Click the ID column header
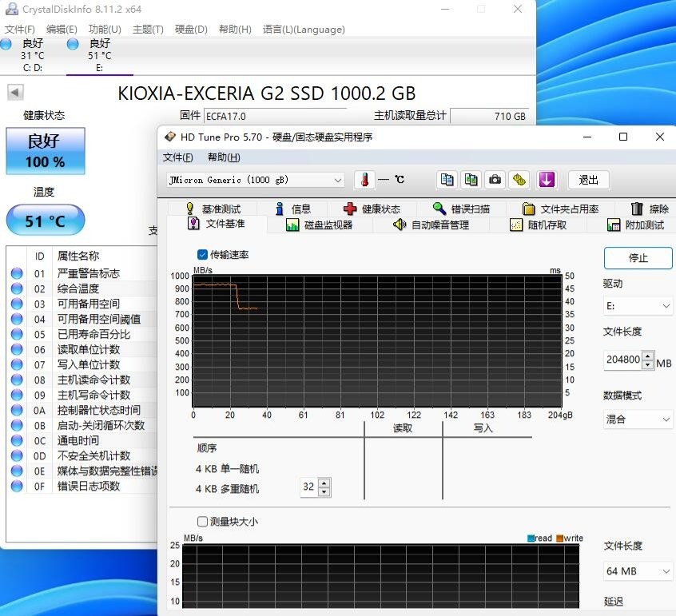The height and width of the screenshot is (616, 676). pyautogui.click(x=39, y=256)
